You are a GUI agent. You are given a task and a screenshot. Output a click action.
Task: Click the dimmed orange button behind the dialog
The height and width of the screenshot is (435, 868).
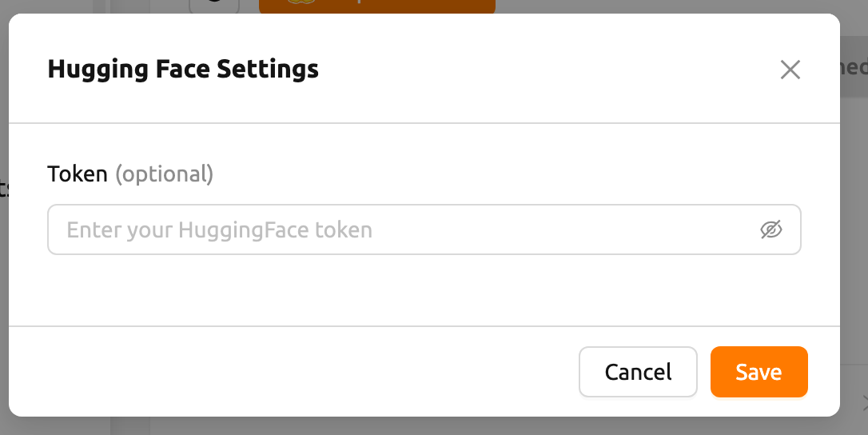pyautogui.click(x=376, y=6)
